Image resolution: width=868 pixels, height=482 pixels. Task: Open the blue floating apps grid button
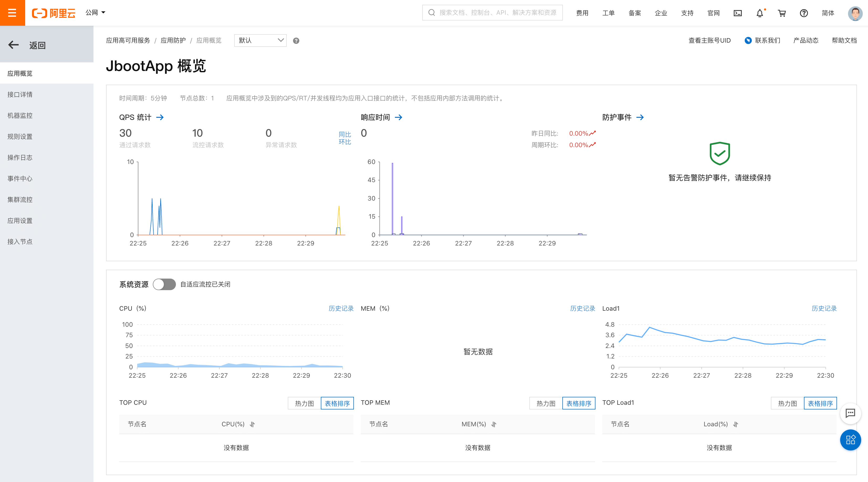(850, 440)
